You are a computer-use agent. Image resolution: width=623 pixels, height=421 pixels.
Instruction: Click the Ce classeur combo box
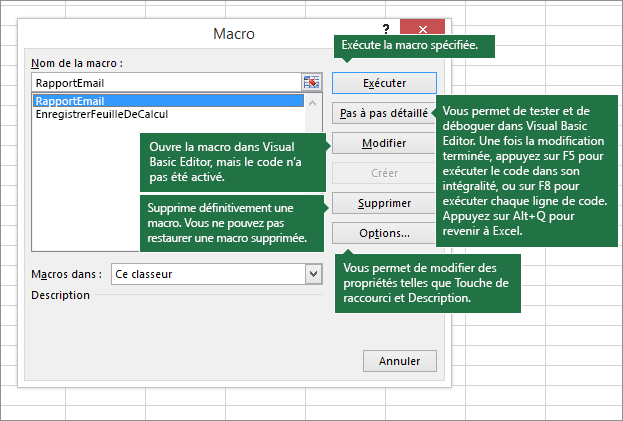[x=217, y=274]
